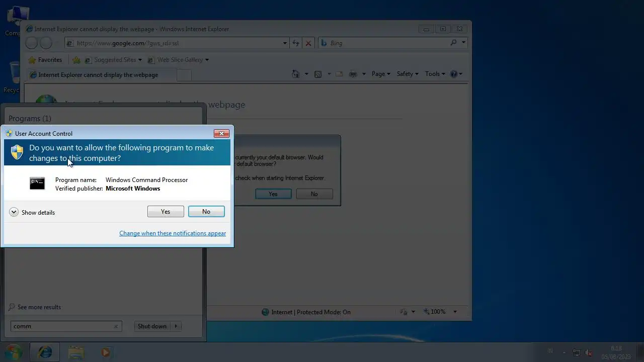The height and width of the screenshot is (362, 644).
Task: Click Yes in default browser dialog
Action: point(273,194)
